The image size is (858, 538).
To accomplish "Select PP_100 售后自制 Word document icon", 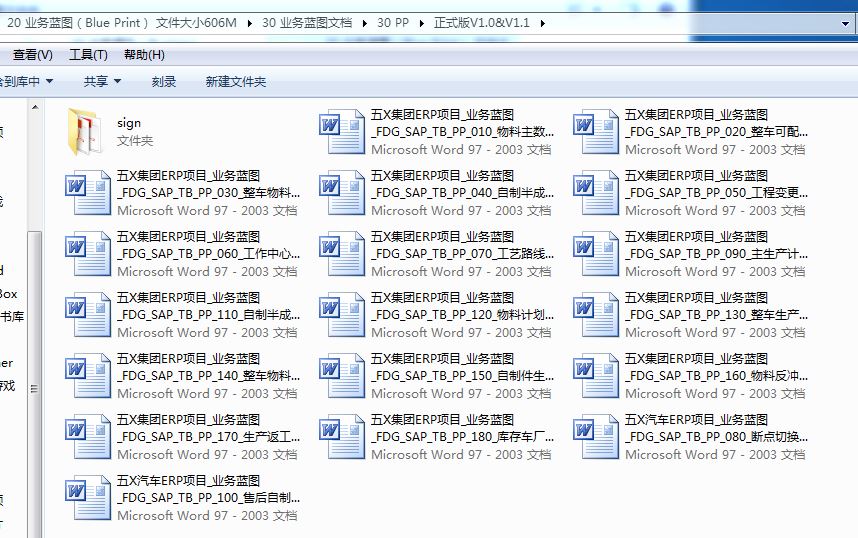I will 88,497.
